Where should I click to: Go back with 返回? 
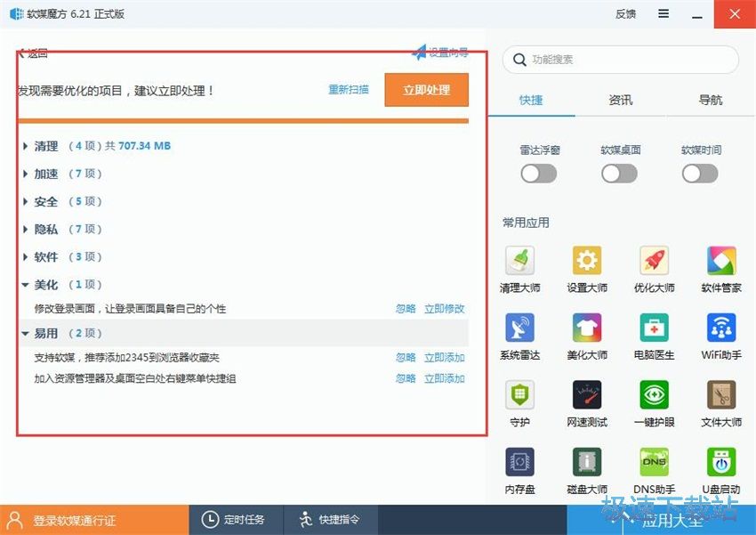pyautogui.click(x=33, y=53)
